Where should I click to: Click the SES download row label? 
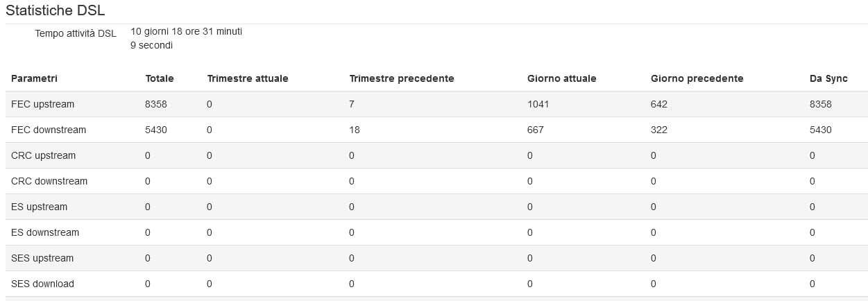coord(43,284)
